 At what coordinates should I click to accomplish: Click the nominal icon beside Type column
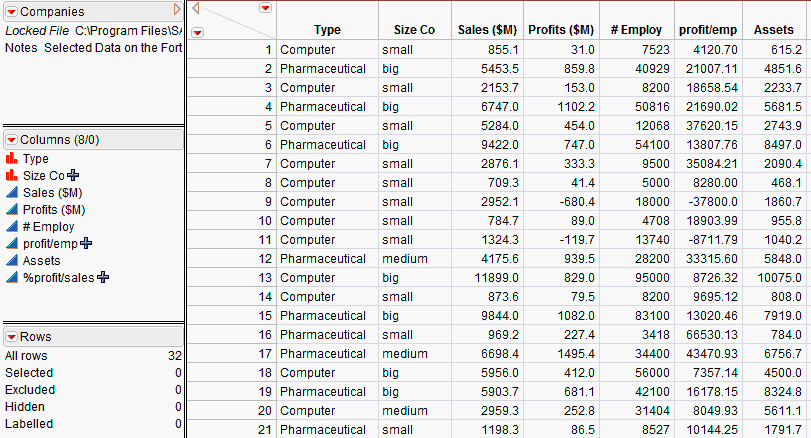tap(12, 158)
